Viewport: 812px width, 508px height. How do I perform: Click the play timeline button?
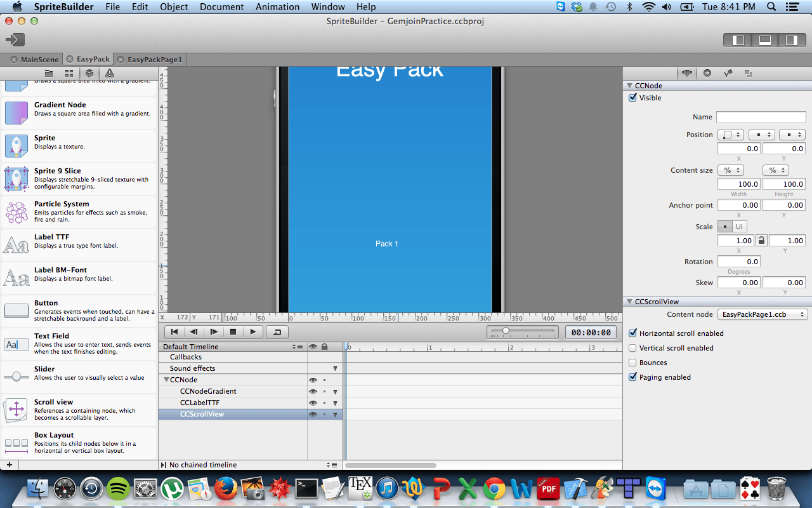[x=253, y=331]
